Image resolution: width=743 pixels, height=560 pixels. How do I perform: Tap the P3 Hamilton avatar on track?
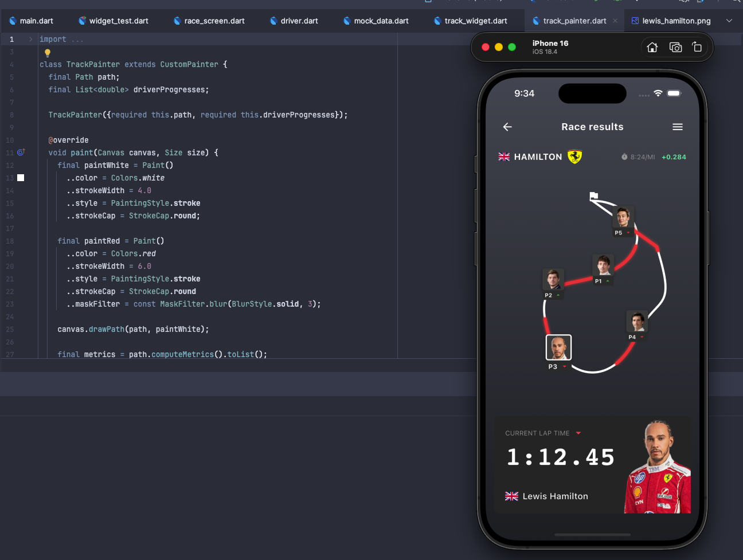tap(558, 347)
